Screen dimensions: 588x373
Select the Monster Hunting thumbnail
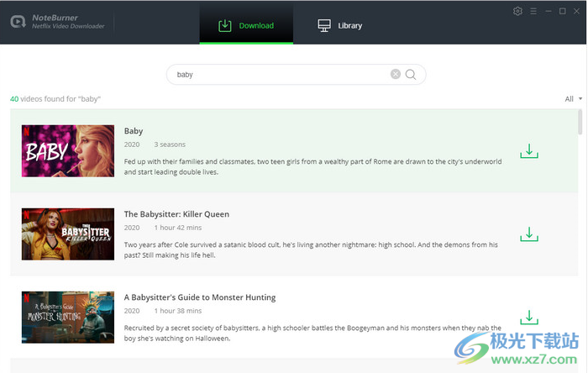(x=68, y=318)
